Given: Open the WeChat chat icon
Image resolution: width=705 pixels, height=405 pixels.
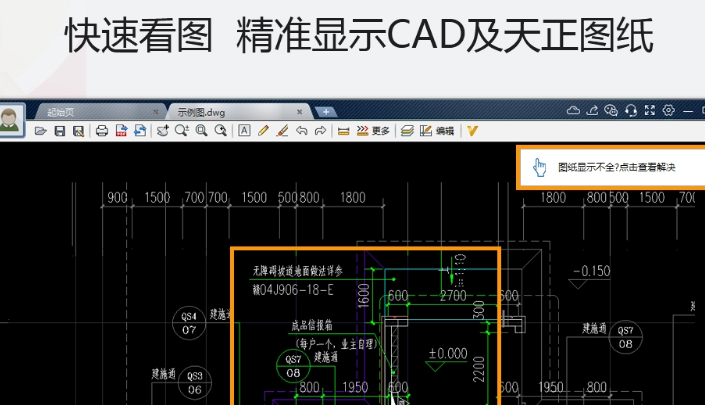Looking at the screenshot, I should tap(611, 110).
